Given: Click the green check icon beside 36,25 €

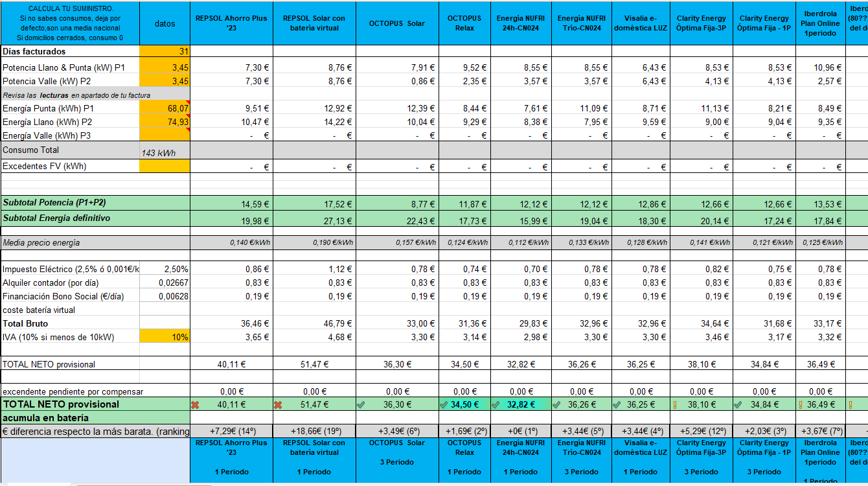Looking at the screenshot, I should (617, 404).
